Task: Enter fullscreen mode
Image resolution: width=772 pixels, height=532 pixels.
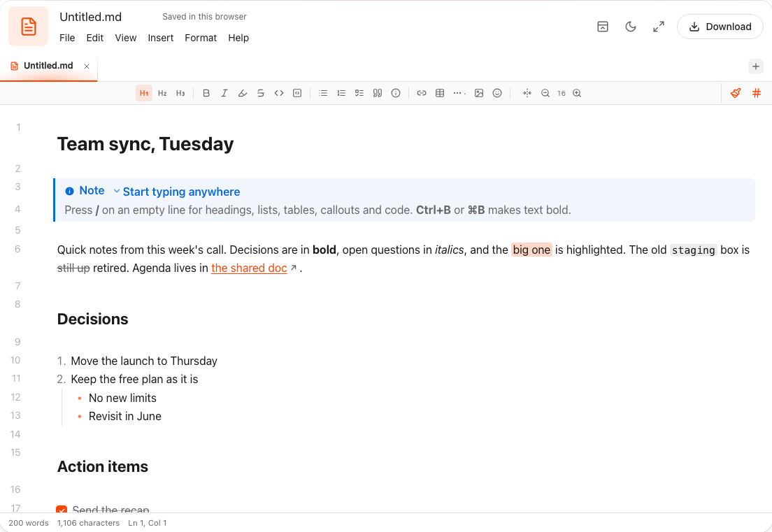Action: pyautogui.click(x=659, y=27)
